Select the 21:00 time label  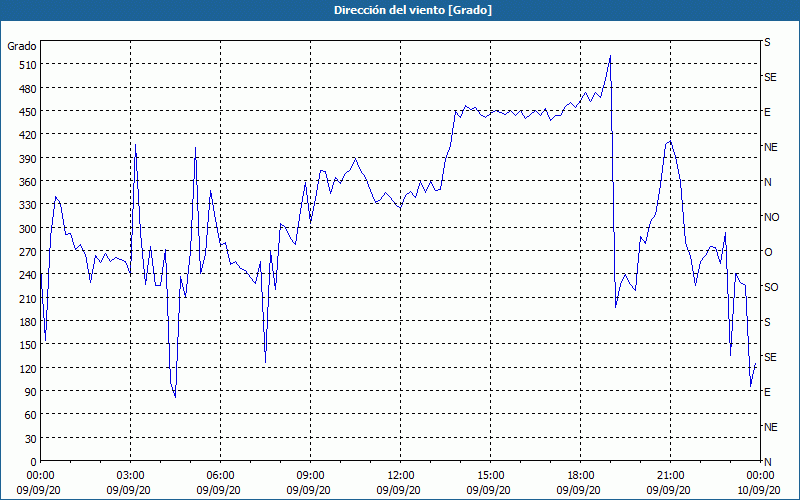(670, 476)
